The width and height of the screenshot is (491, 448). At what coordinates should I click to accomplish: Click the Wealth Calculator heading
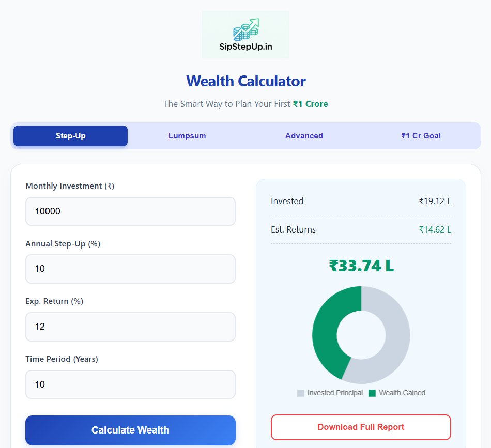(x=245, y=81)
